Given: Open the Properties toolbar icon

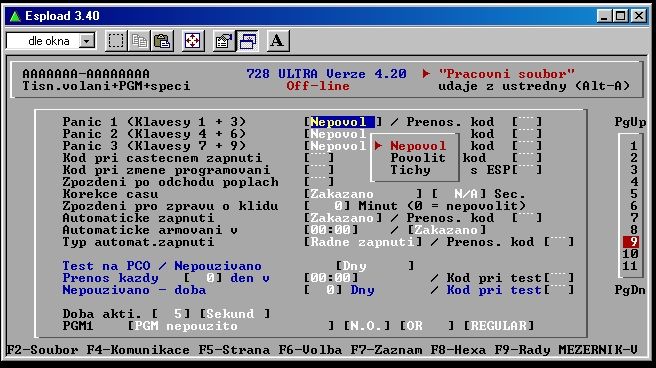Looking at the screenshot, I should coord(224,41).
